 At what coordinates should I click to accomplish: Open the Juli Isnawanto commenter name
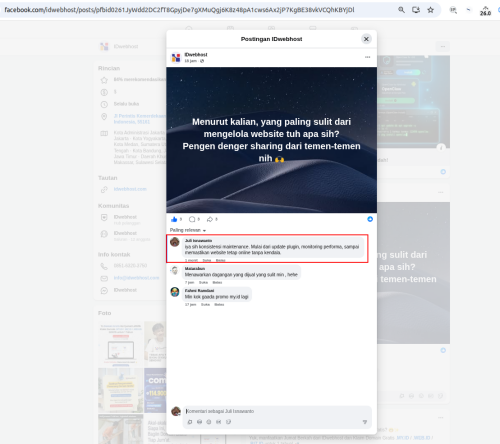[198, 241]
